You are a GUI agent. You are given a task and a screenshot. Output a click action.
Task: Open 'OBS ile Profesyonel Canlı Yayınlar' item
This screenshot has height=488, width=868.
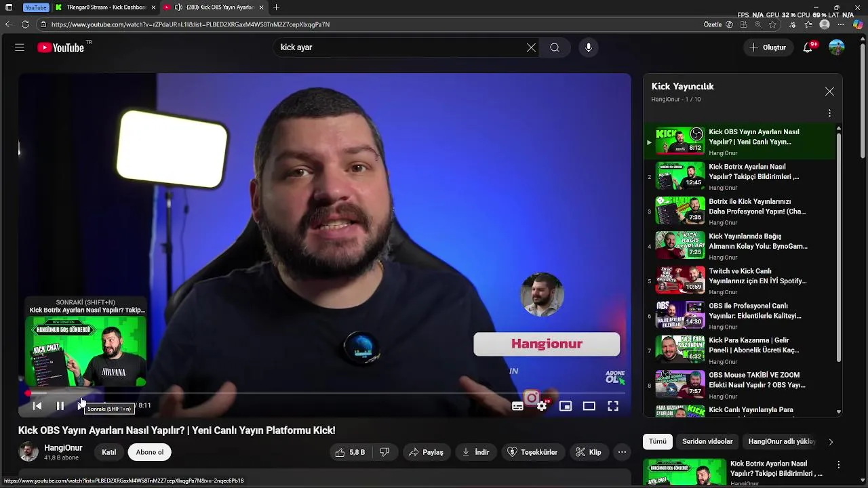point(740,315)
